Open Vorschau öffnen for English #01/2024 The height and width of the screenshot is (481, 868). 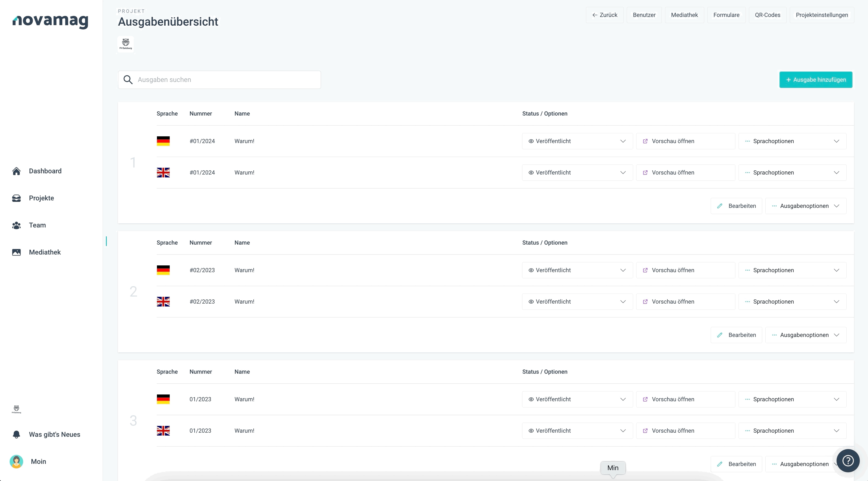[686, 173]
